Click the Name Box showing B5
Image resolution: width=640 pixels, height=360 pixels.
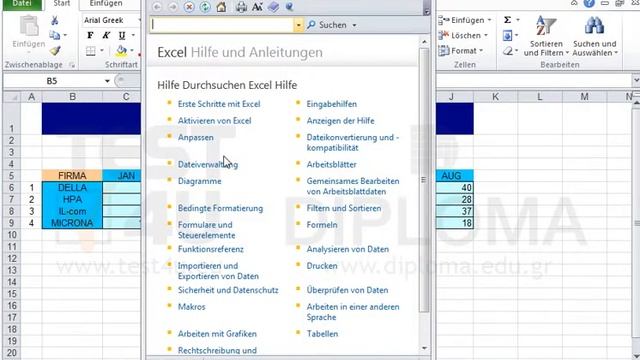[x=52, y=81]
